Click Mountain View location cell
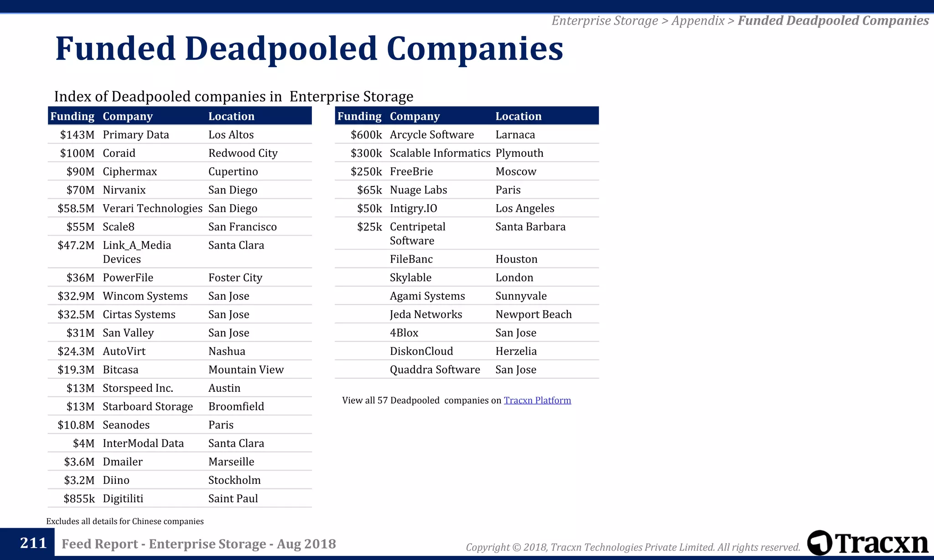The image size is (934, 560). point(246,370)
